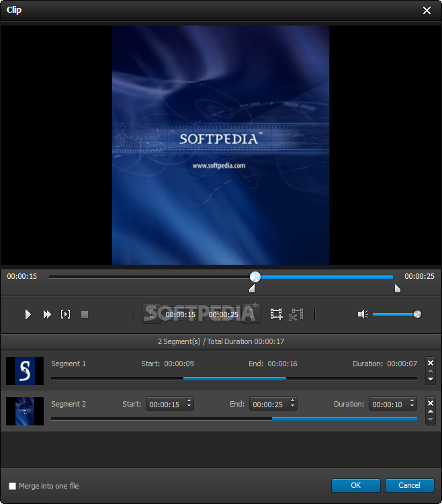
Task: Enable Merge into one file checkbox
Action: point(12,486)
